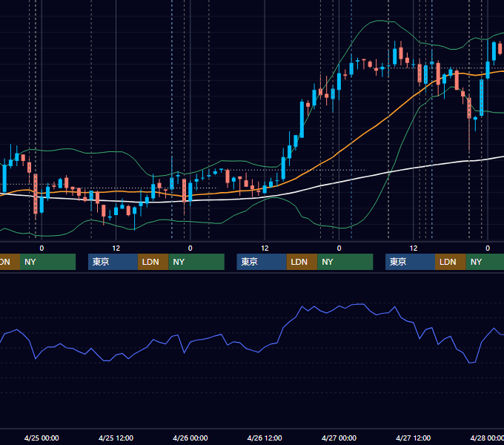504x445 pixels.
Task: Select the 東京 session block on 4/26
Action: (262, 262)
